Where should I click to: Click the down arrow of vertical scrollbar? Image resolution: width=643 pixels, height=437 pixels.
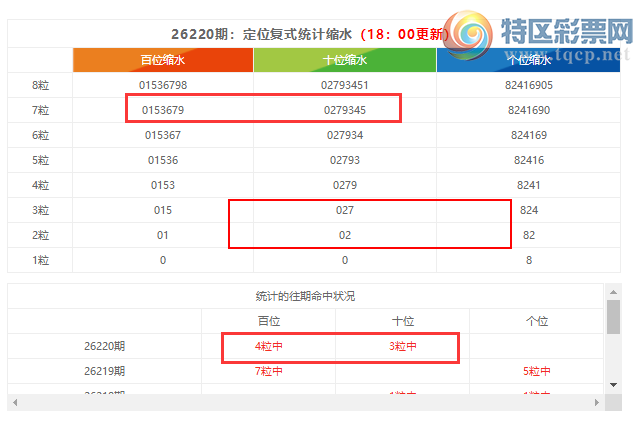coord(613,385)
